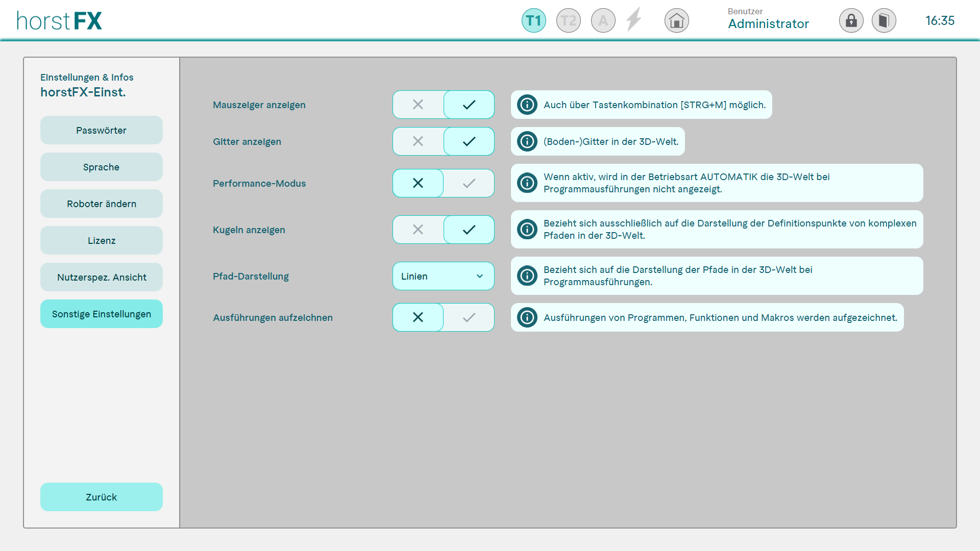Screen dimensions: 980x551
Task: Enable Performance-Modus with the checkmark
Action: click(469, 183)
